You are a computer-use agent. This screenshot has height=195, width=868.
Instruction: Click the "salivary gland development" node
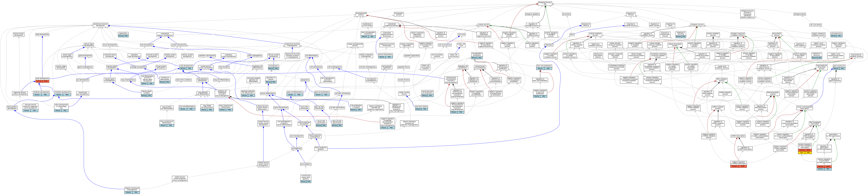click(112, 67)
